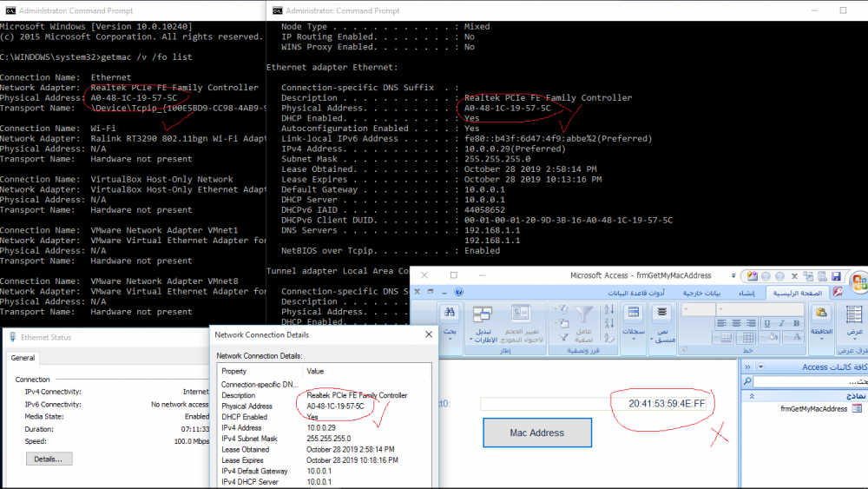Click the large Filter funnel icon

(x=583, y=314)
